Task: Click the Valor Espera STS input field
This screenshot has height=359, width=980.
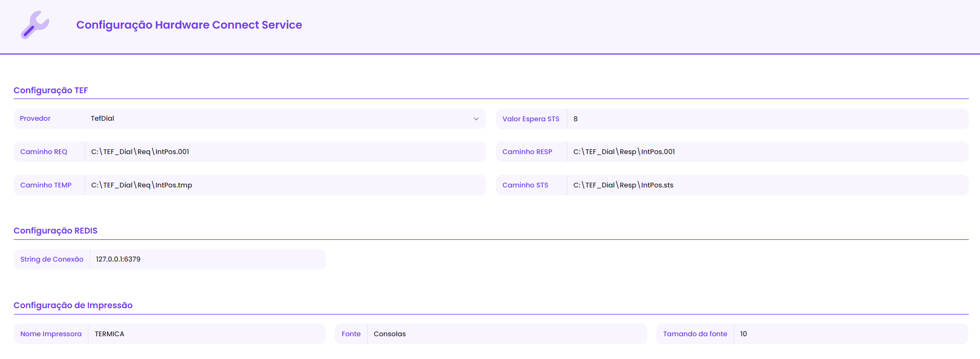Action: [x=767, y=119]
